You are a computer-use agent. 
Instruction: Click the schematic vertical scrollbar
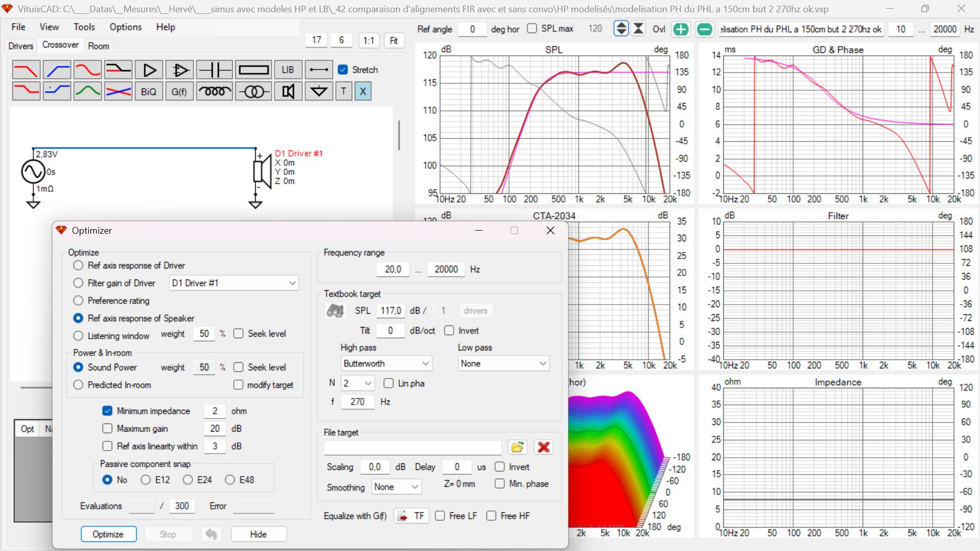click(399, 135)
